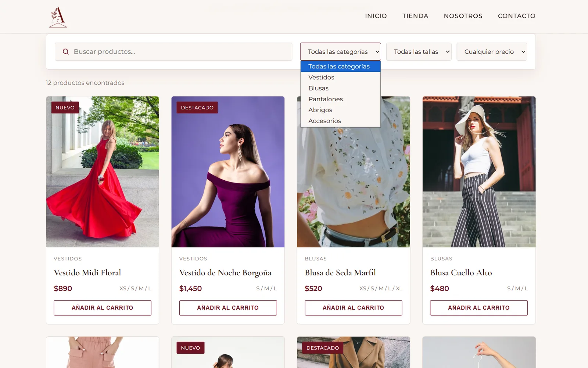Click the $1,450 price
The width and height of the screenshot is (588, 368).
[190, 289]
